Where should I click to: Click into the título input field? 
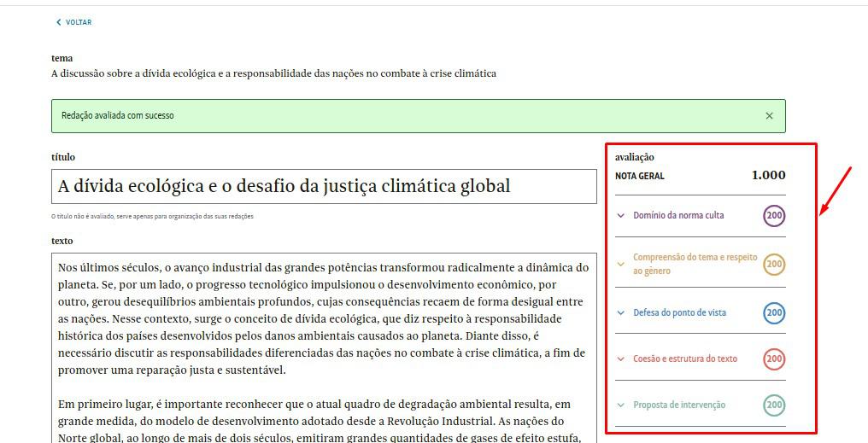click(324, 186)
